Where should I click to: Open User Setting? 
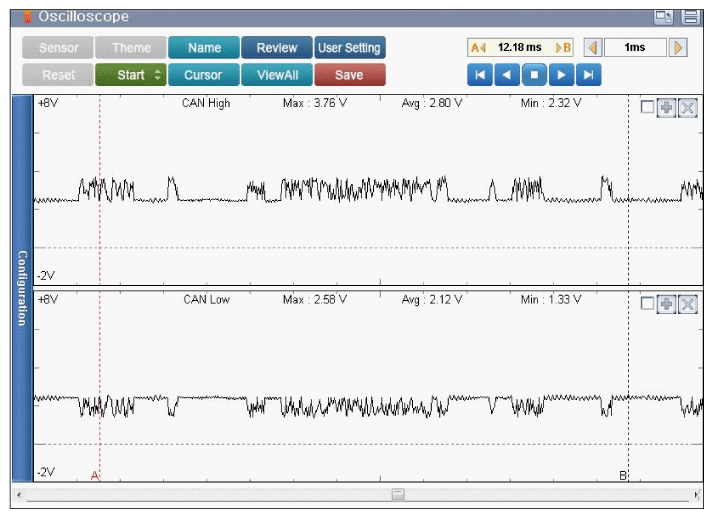[350, 48]
